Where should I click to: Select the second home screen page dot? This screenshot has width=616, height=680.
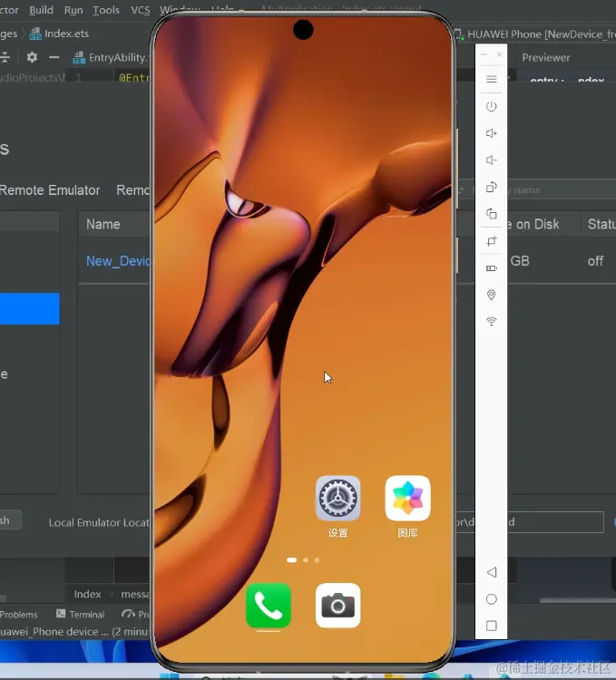click(x=306, y=560)
